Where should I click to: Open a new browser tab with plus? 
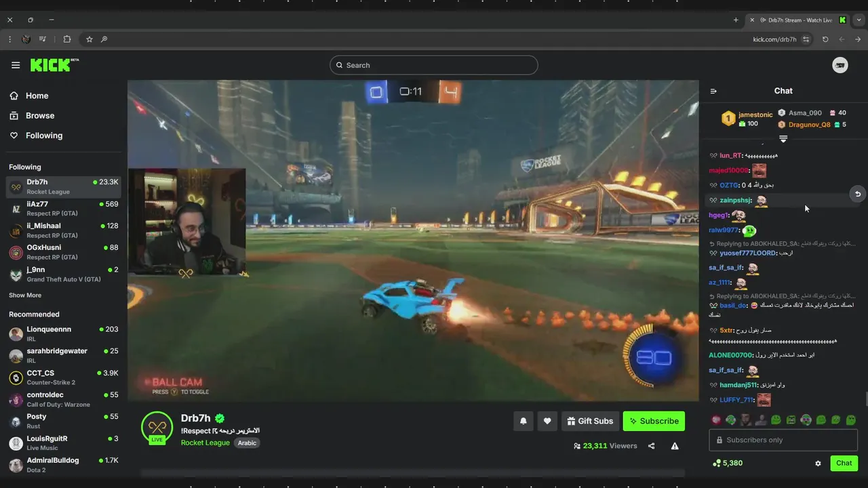(x=736, y=20)
